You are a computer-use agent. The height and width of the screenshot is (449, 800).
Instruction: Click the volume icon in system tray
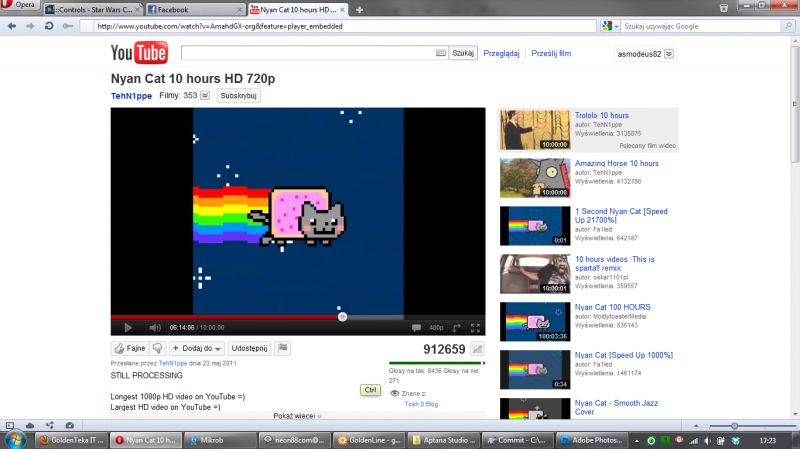coord(707,440)
